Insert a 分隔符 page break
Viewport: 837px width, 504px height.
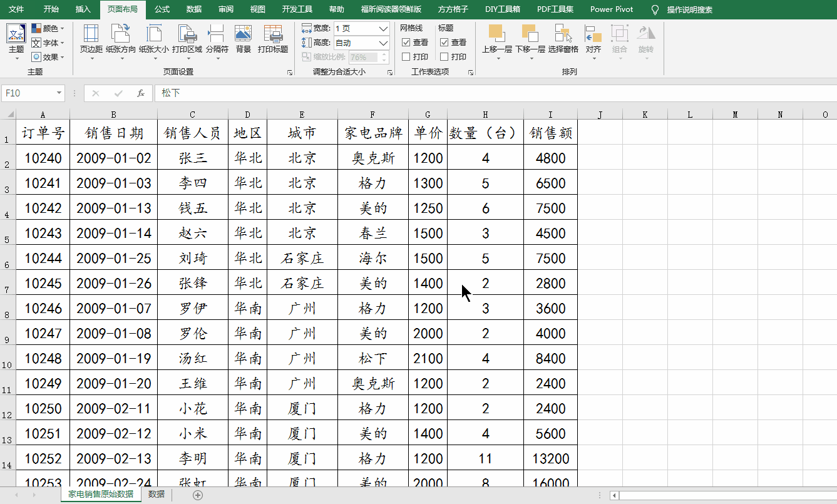tap(217, 41)
